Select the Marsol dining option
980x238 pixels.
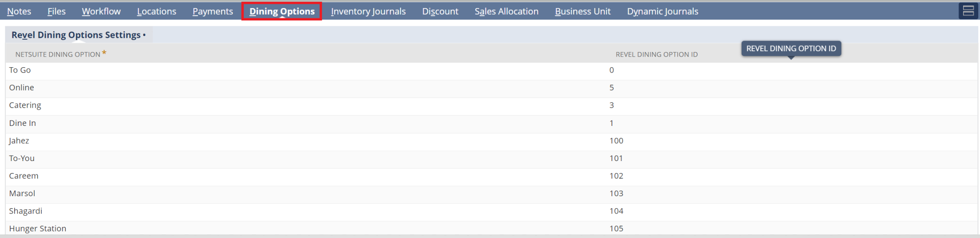point(22,193)
